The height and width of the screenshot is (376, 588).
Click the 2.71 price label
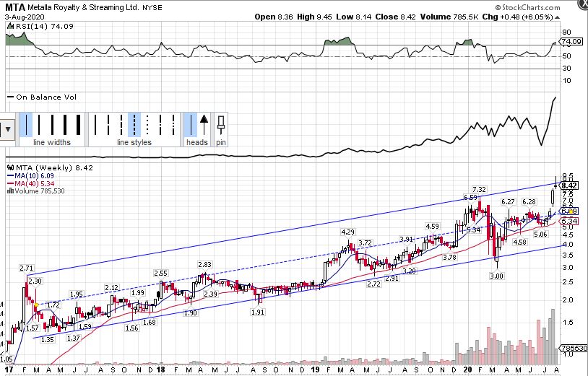[x=26, y=268]
